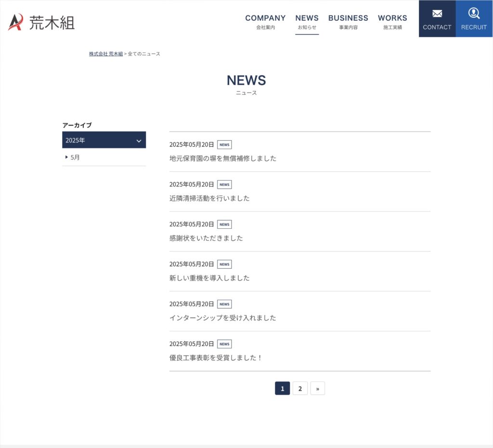
Task: Click NEWS tag beside 感謝状 article
Action: click(x=224, y=224)
